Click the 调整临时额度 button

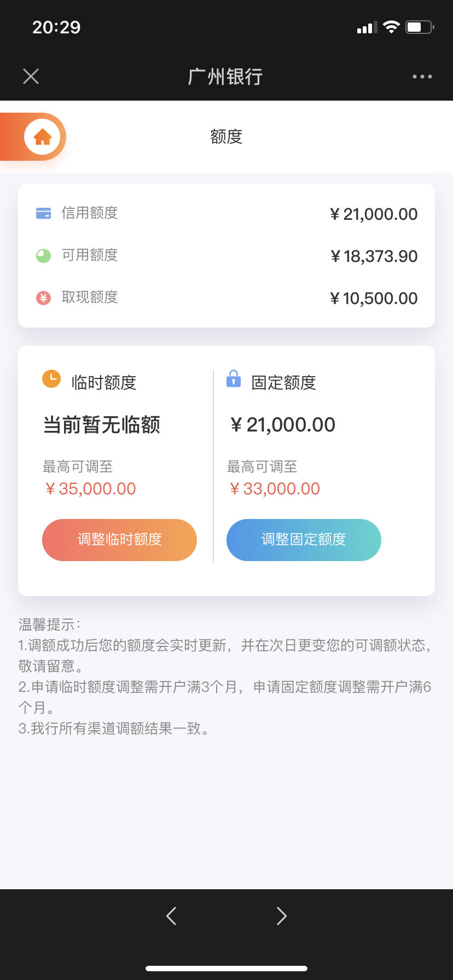[119, 540]
